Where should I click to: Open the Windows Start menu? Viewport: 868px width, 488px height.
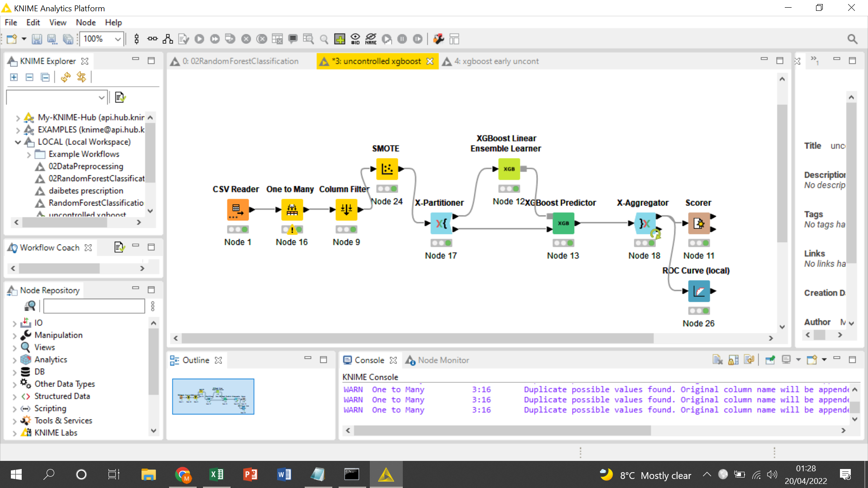(16, 474)
